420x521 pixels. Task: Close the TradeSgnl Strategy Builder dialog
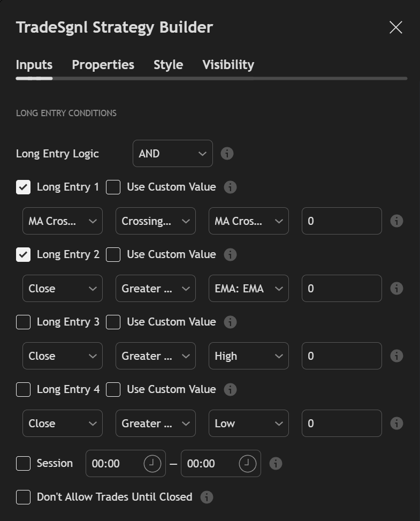(395, 27)
